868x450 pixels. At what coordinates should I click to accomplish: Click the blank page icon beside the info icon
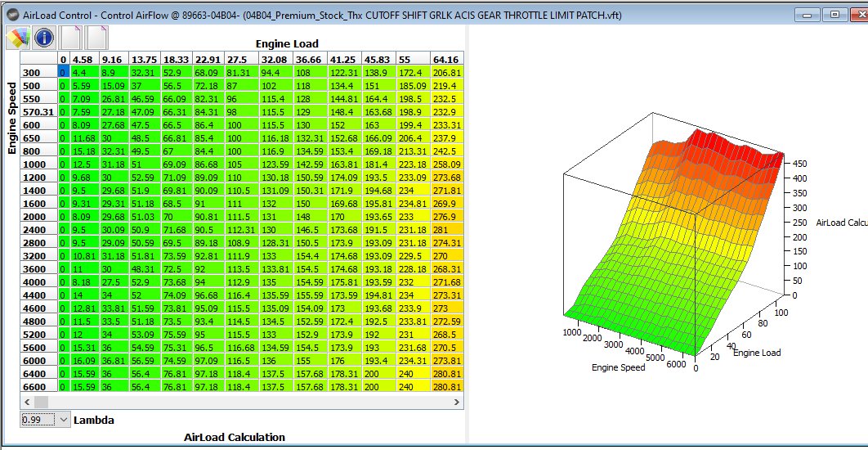tap(71, 38)
